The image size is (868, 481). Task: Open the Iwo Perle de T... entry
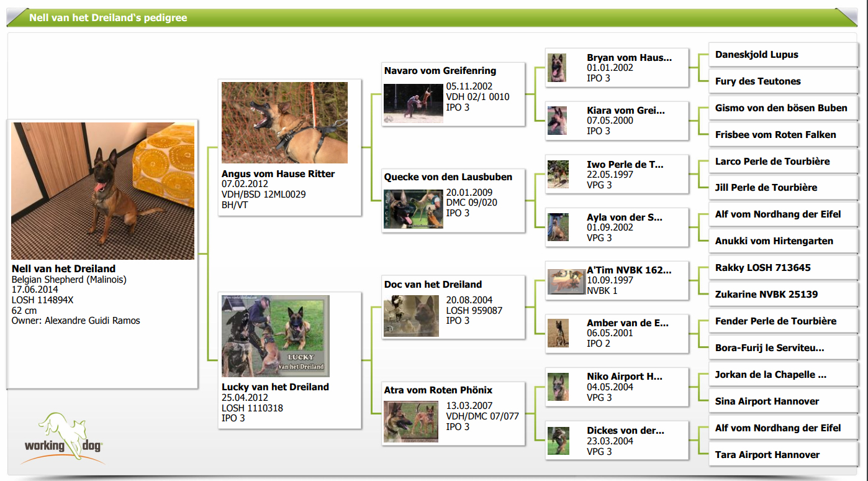[x=625, y=165]
